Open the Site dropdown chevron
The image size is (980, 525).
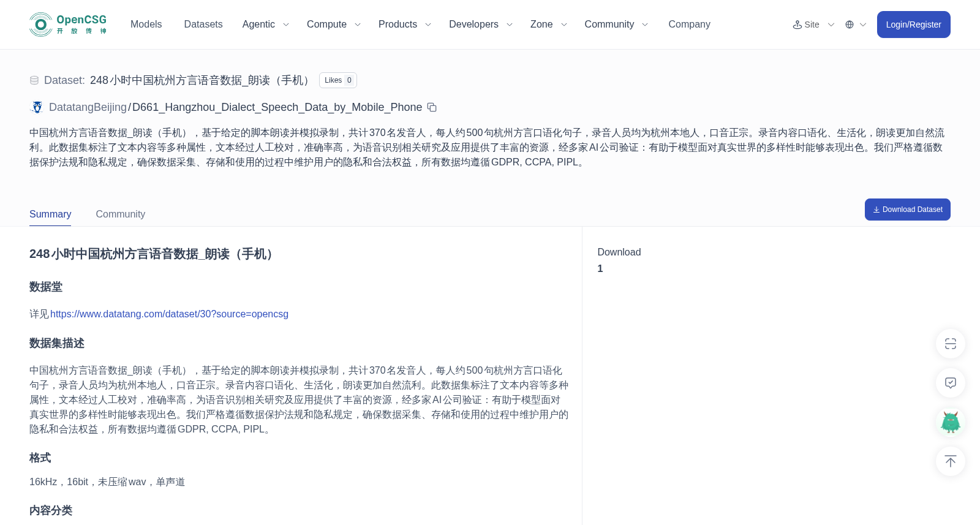click(x=831, y=25)
